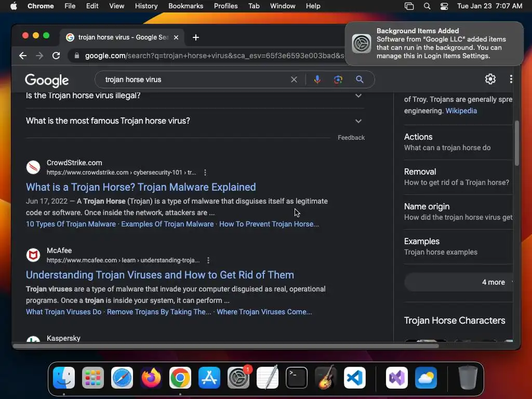Open the Trash in the dock
Screen dimensions: 532x399
[x=468, y=378]
